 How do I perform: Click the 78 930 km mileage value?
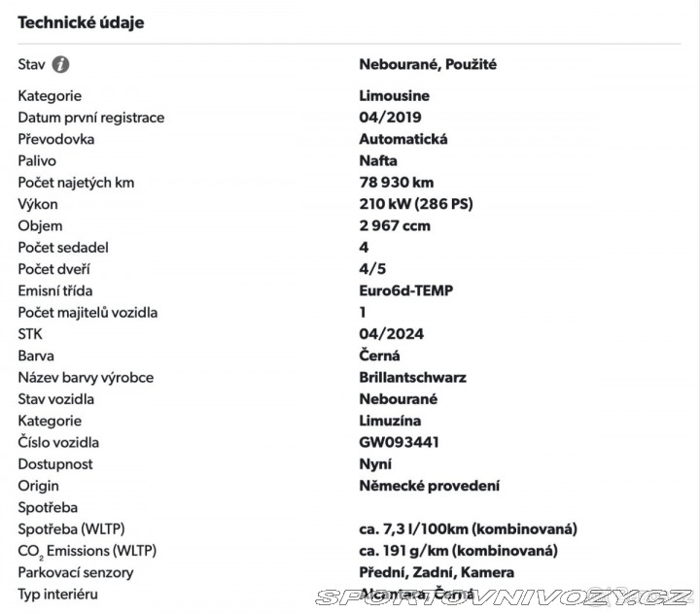click(x=397, y=183)
